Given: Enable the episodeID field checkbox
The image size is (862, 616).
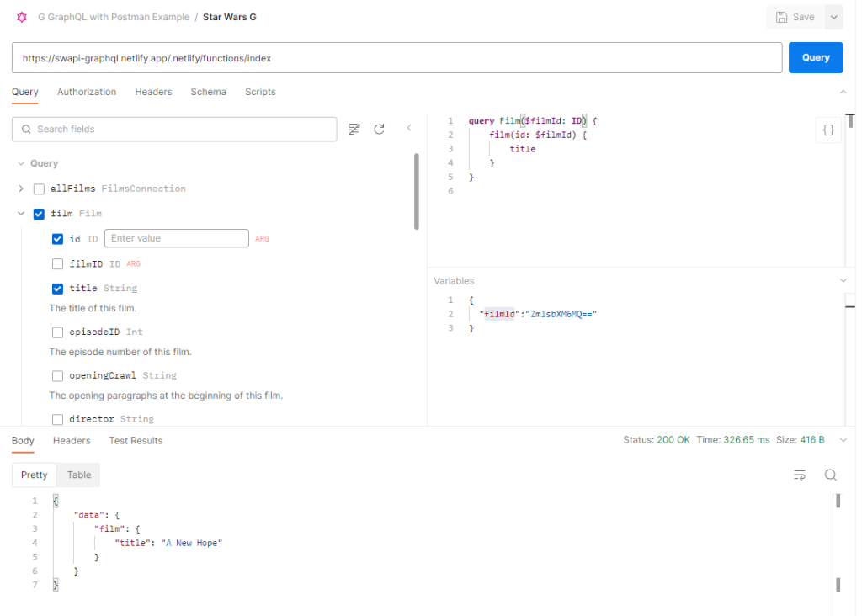Looking at the screenshot, I should click(x=58, y=332).
